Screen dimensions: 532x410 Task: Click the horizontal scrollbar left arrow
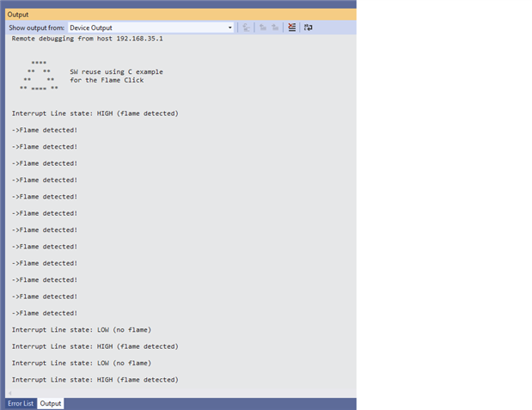tap(10, 393)
